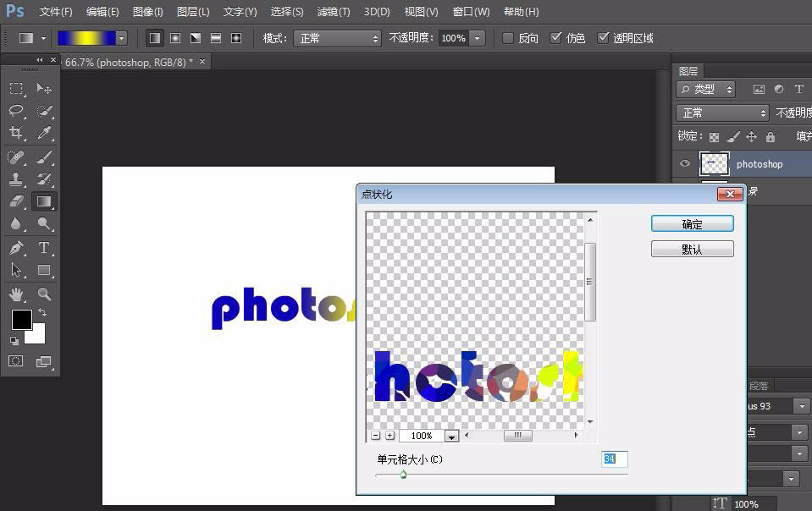812x511 pixels.
Task: Select the Rectangular Marquee tool
Action: click(x=16, y=89)
